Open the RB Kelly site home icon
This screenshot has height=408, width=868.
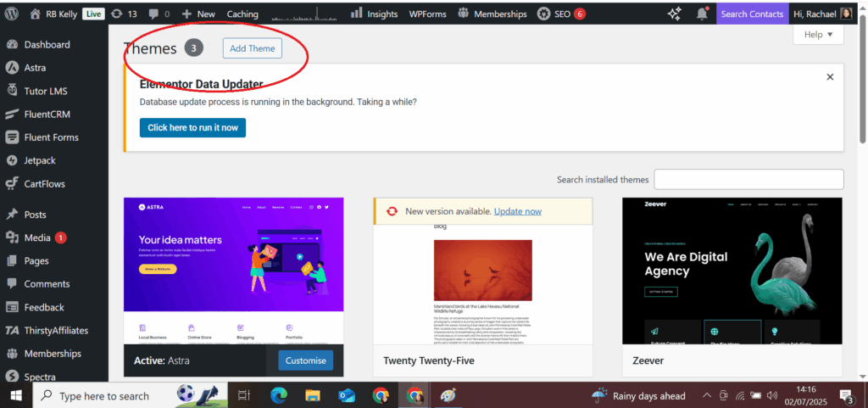36,14
